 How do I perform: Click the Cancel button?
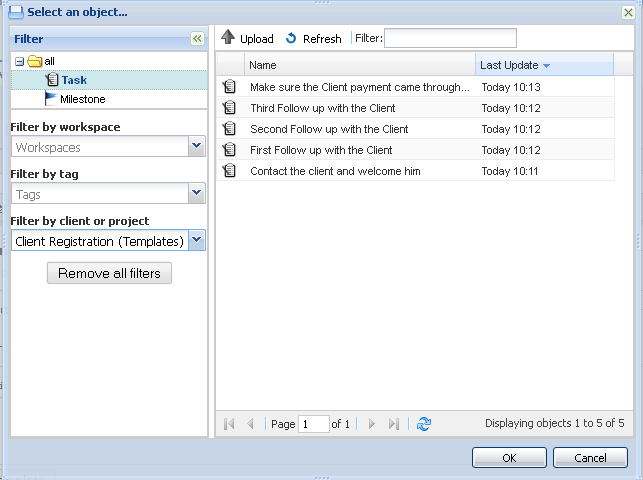[590, 457]
